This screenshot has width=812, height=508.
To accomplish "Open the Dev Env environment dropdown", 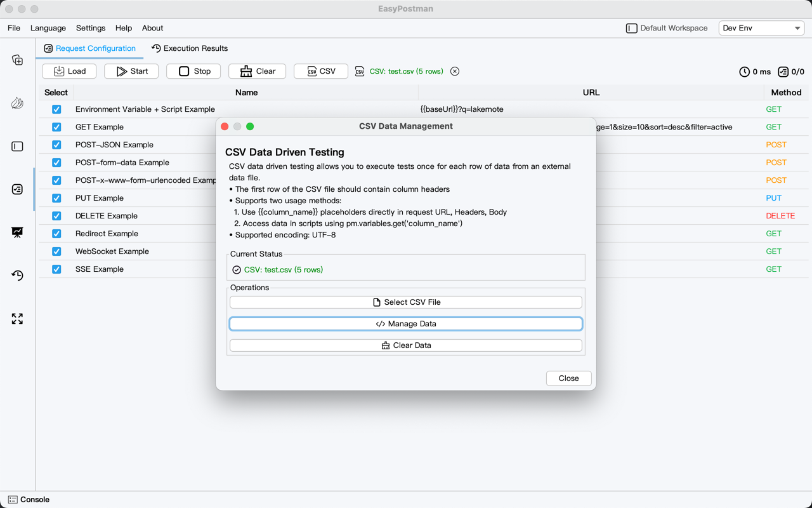I will point(761,28).
